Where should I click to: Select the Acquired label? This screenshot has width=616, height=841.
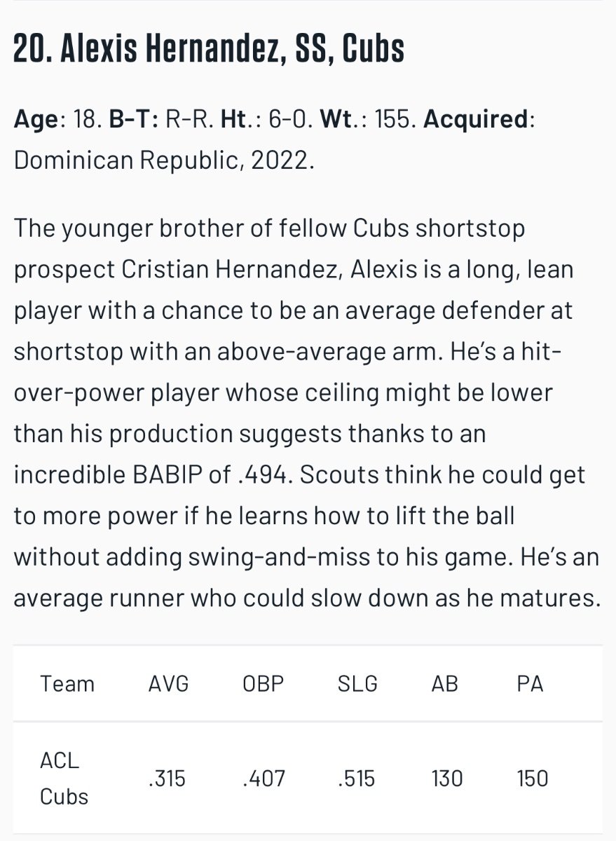point(476,119)
